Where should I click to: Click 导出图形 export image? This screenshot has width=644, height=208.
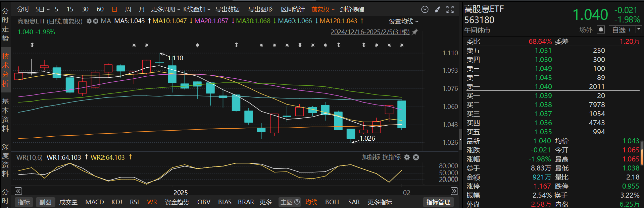coord(260,9)
